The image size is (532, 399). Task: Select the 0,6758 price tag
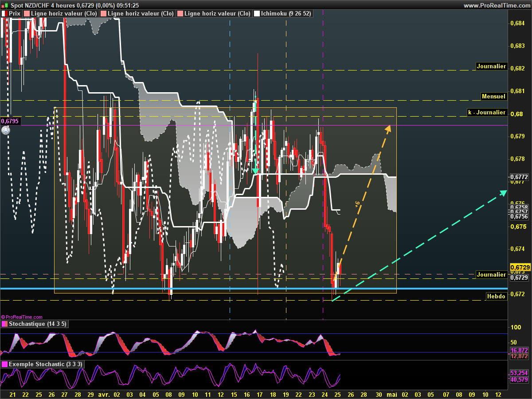tap(519, 207)
